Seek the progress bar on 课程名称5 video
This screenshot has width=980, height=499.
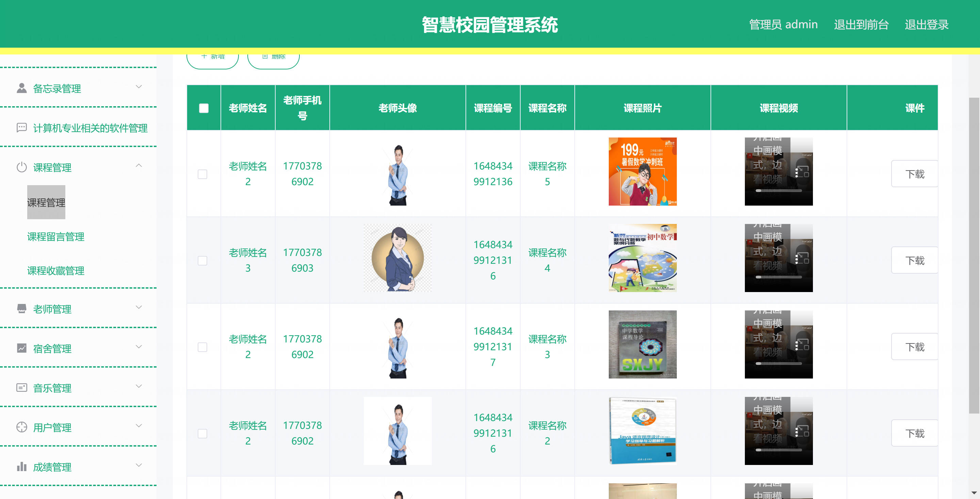pyautogui.click(x=778, y=190)
